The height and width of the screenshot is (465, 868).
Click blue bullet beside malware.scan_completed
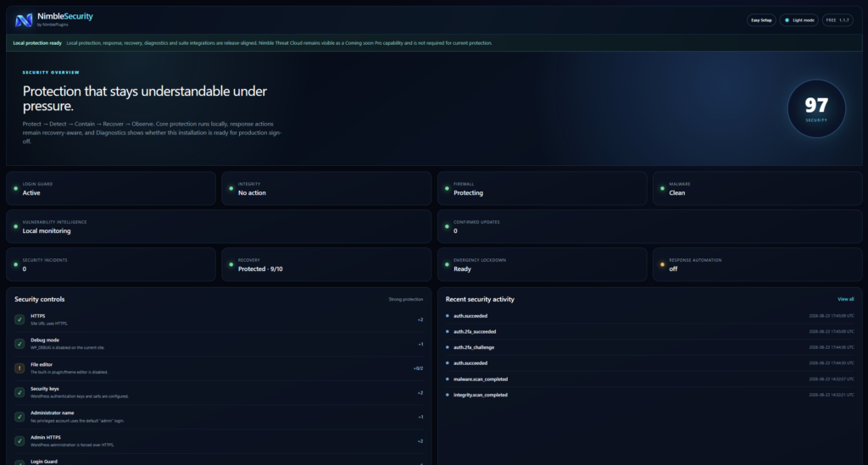click(448, 379)
